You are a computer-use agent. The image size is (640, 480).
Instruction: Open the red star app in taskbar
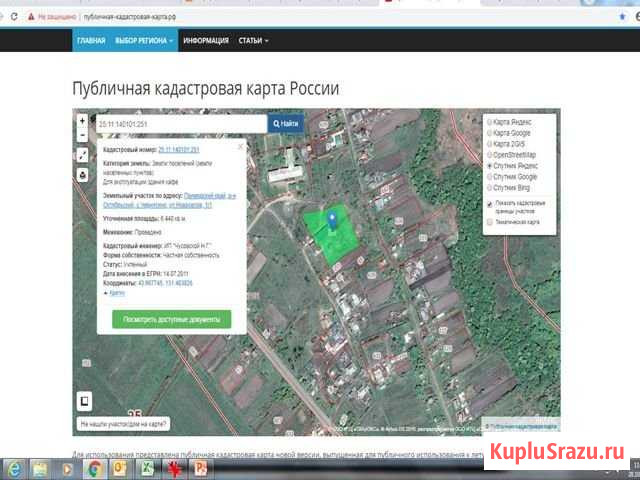174,470
